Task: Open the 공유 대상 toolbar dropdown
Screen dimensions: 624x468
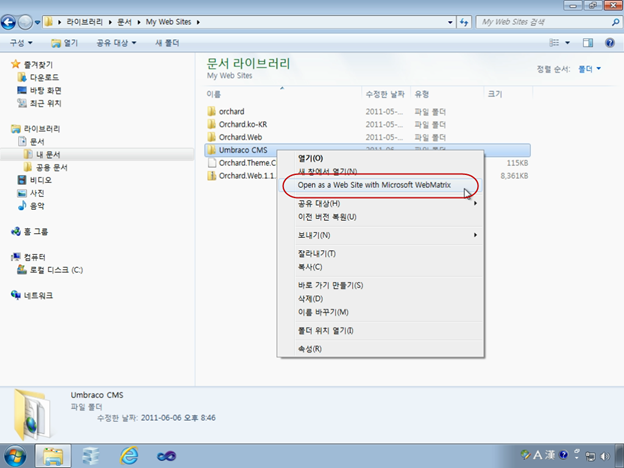Action: click(116, 43)
